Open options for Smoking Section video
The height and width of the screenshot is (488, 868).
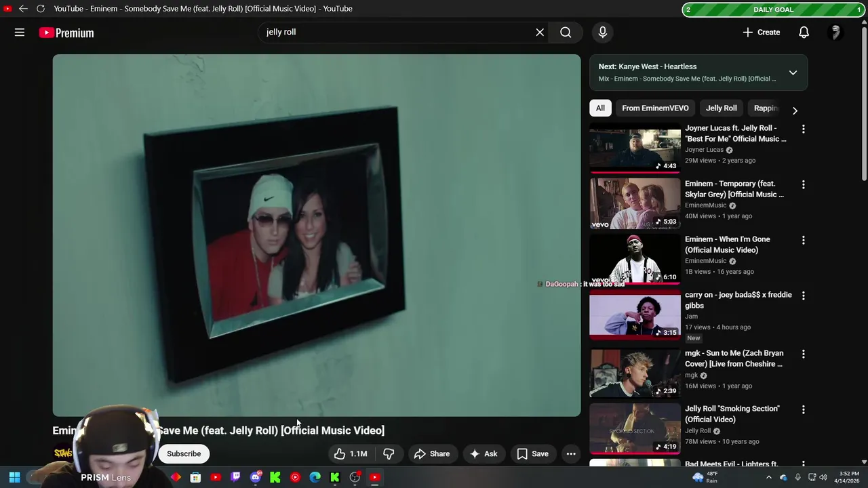(804, 409)
